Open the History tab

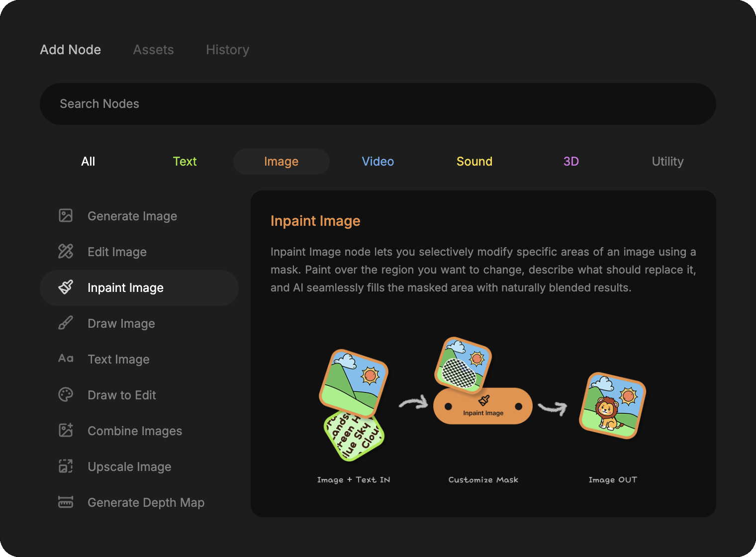[x=227, y=50]
